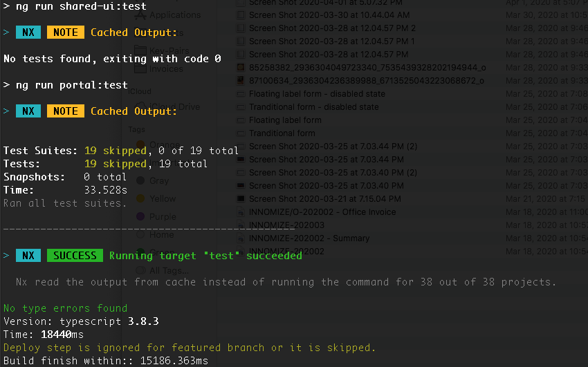
Task: Click the NOTE badge below shared-ui:test command
Action: pyautogui.click(x=66, y=32)
